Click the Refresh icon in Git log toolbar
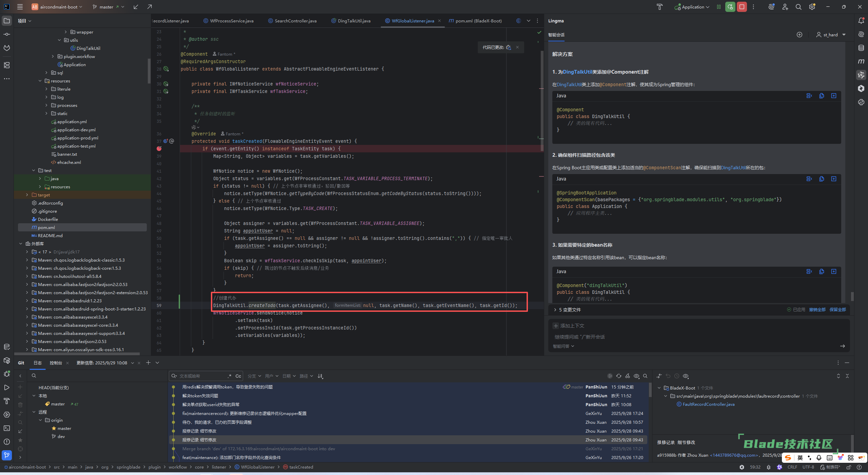The height and width of the screenshot is (475, 868). 619,376
